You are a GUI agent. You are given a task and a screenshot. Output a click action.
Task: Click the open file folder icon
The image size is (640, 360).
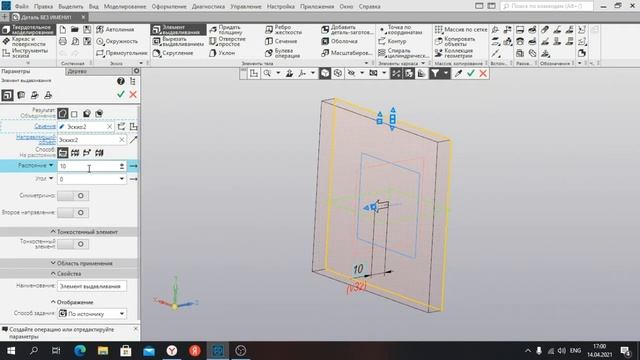[75, 29]
